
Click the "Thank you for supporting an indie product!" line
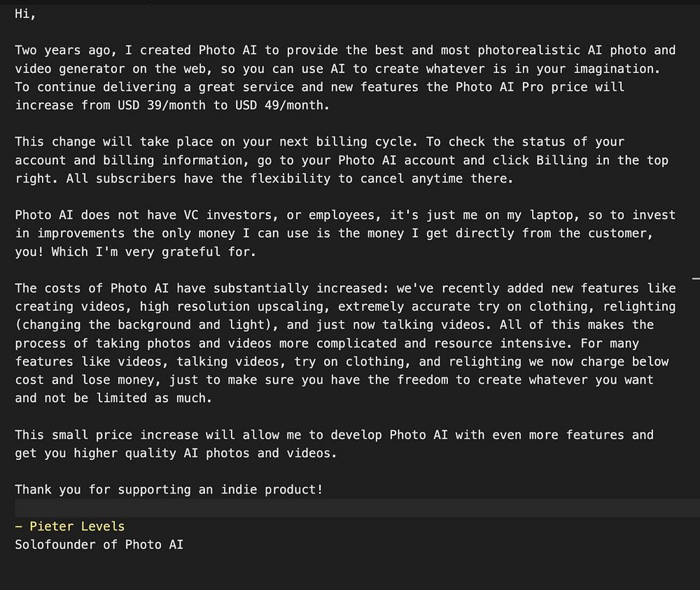(x=169, y=489)
